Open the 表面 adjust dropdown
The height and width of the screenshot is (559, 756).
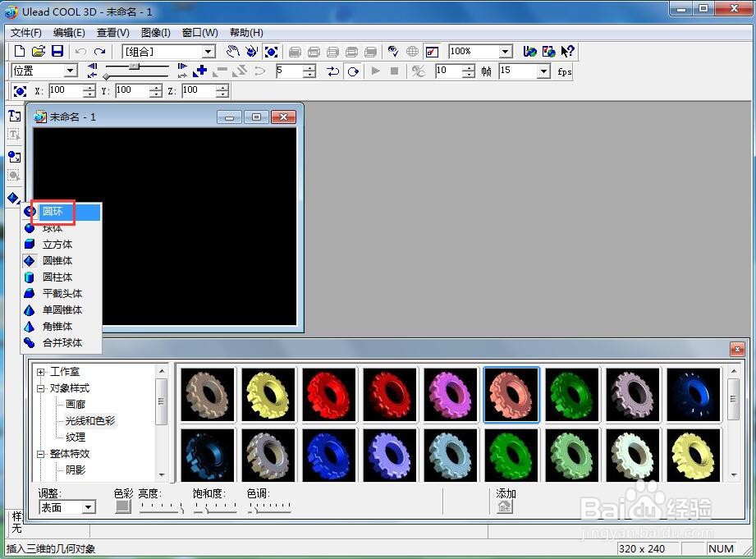pos(88,507)
